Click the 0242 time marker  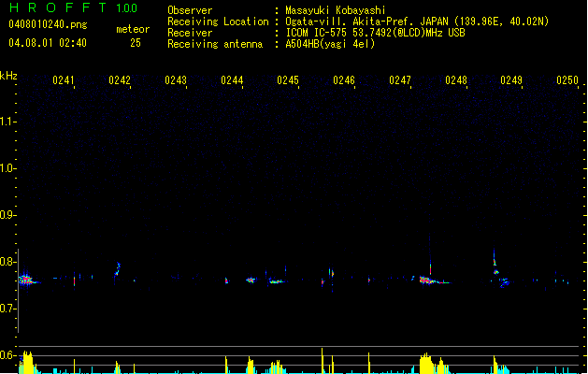click(120, 80)
